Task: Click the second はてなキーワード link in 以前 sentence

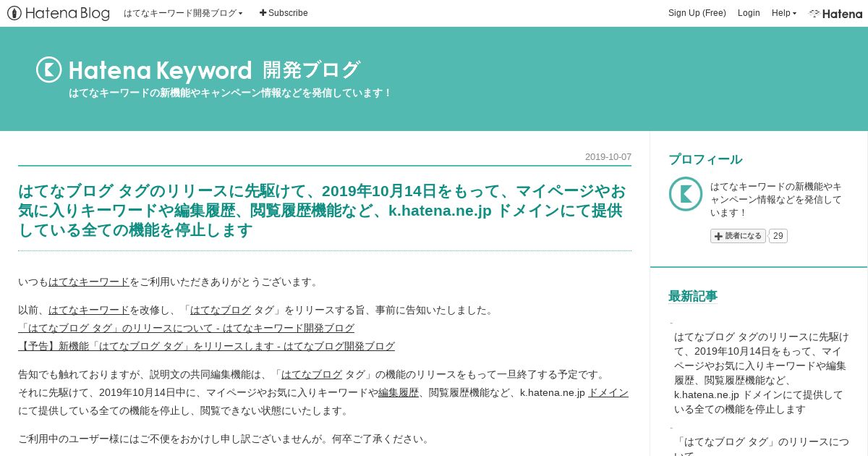Action: [89, 310]
